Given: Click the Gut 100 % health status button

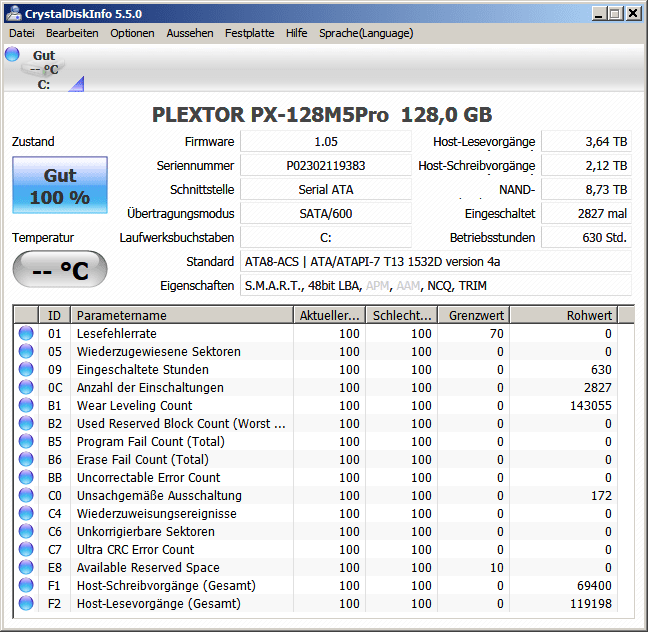Looking at the screenshot, I should [x=60, y=185].
